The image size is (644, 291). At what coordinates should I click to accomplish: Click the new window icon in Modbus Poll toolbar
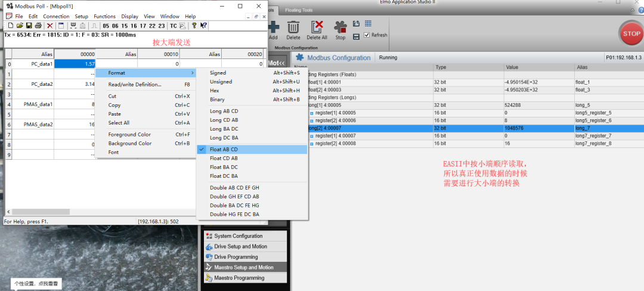[x=61, y=26]
